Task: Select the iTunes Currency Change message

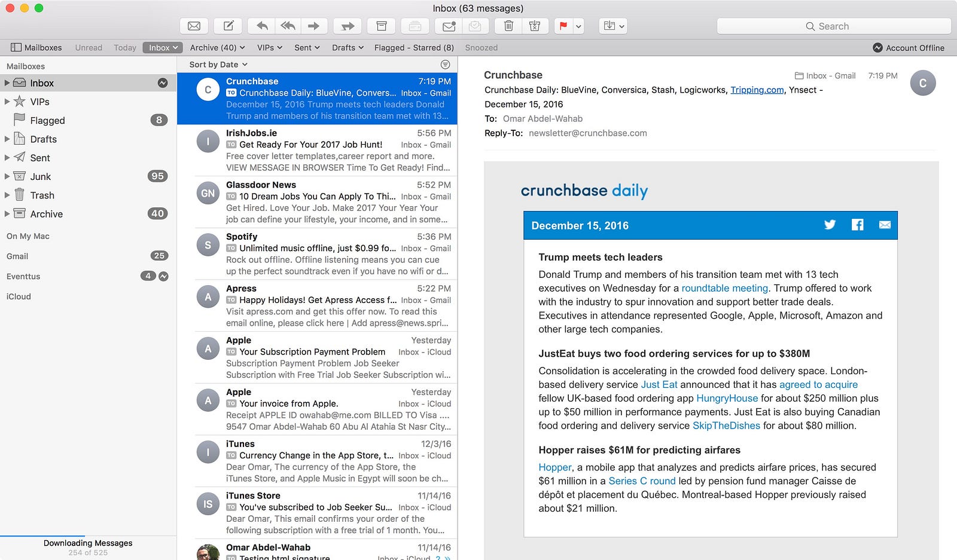Action: pos(317,461)
